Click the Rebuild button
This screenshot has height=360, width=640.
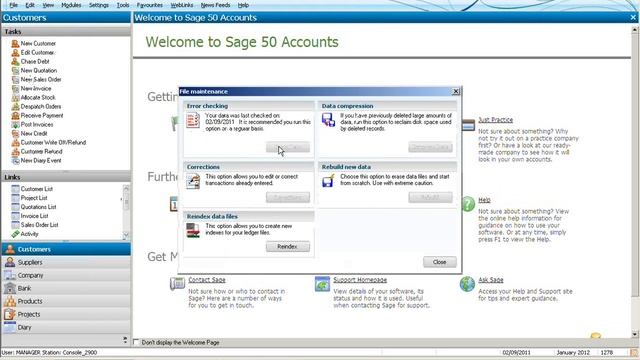click(x=431, y=198)
